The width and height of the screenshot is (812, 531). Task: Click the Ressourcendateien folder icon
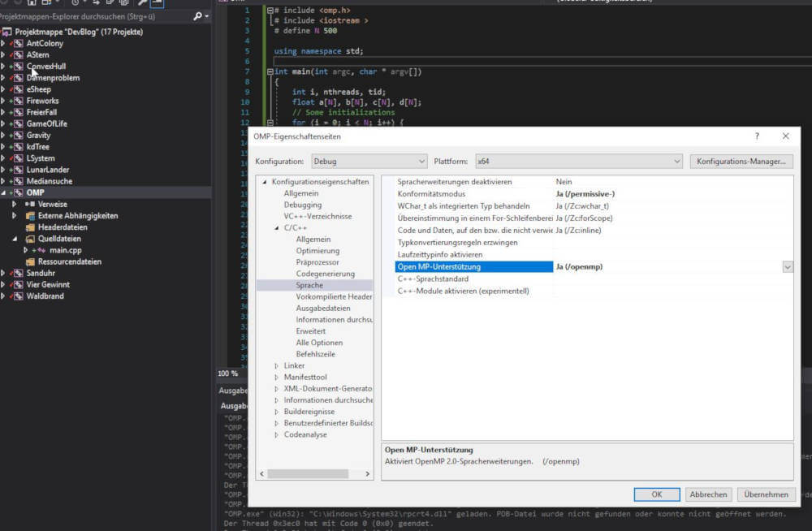[x=30, y=262]
